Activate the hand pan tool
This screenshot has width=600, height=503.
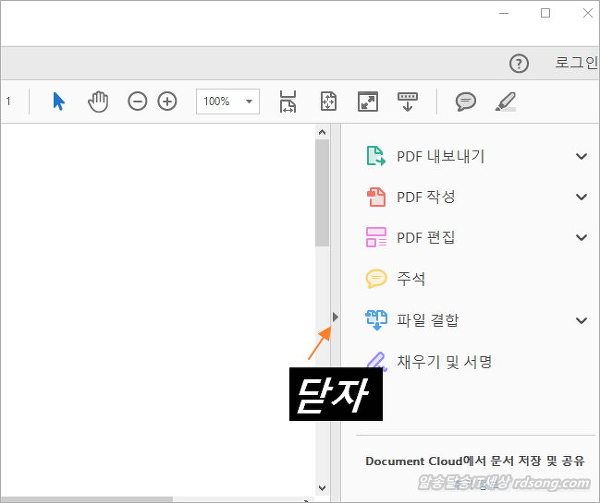[98, 101]
